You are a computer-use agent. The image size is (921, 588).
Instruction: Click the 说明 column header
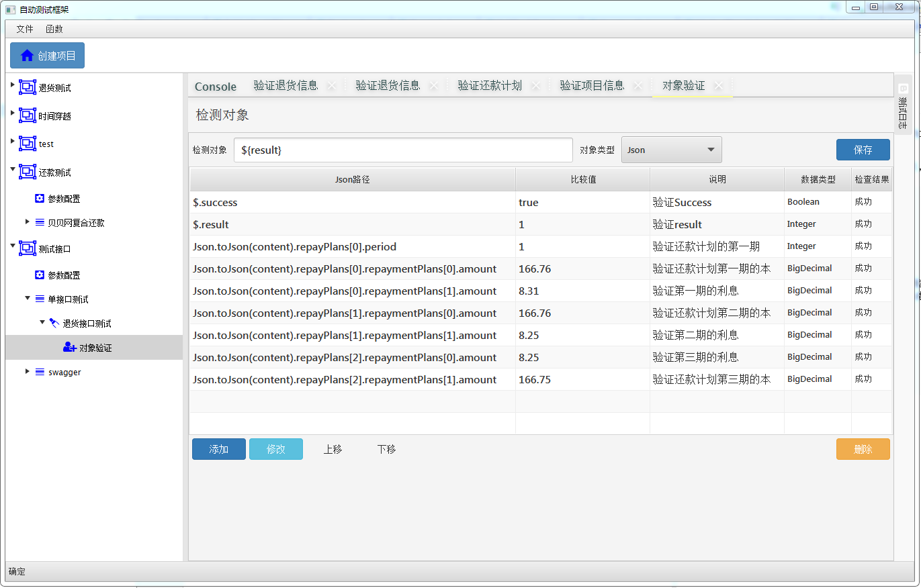[x=717, y=179]
